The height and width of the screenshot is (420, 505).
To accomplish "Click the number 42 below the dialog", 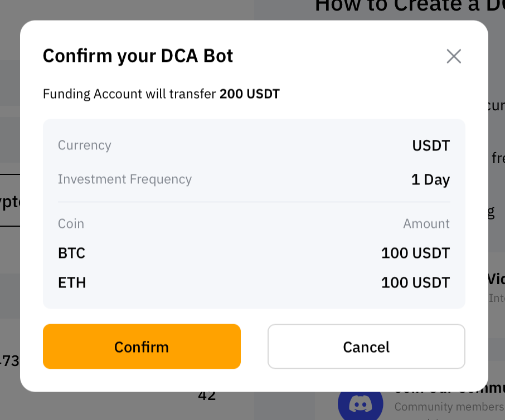I will click(207, 396).
